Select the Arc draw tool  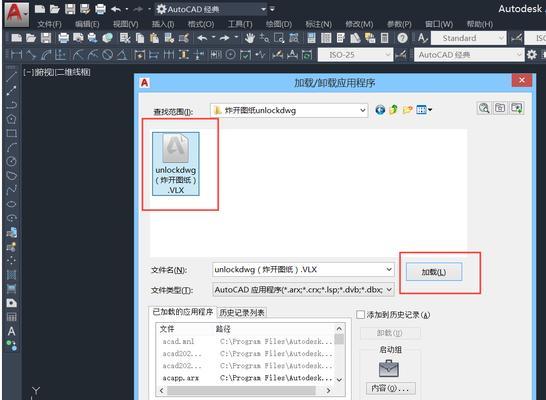11,147
